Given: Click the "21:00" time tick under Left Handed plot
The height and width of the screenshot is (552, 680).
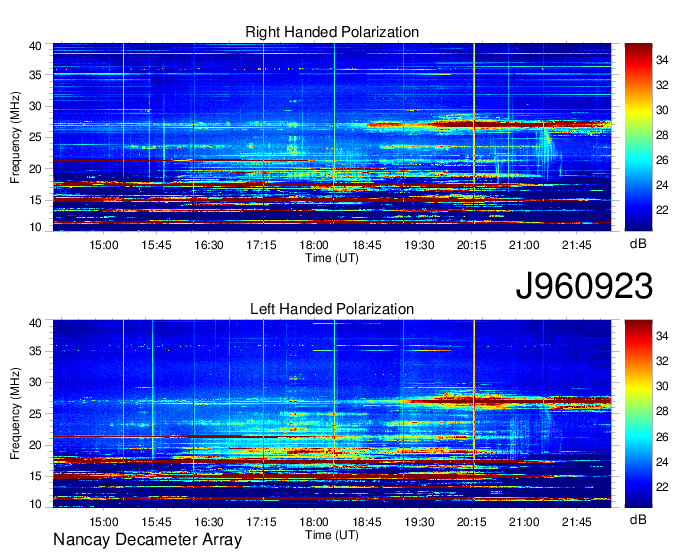Looking at the screenshot, I should point(524,522).
